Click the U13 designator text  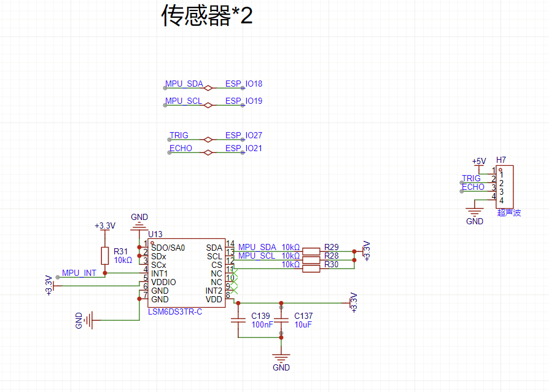pos(155,234)
